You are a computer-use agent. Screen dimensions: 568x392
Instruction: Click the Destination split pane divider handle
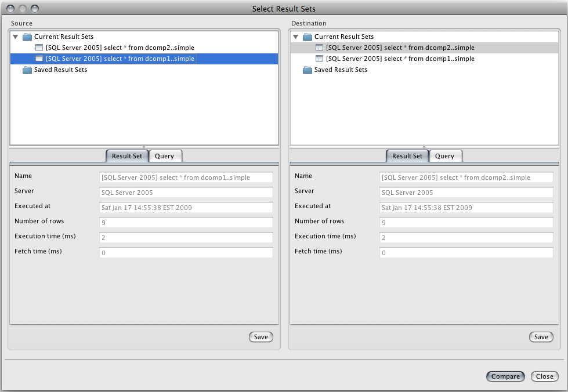click(x=424, y=147)
